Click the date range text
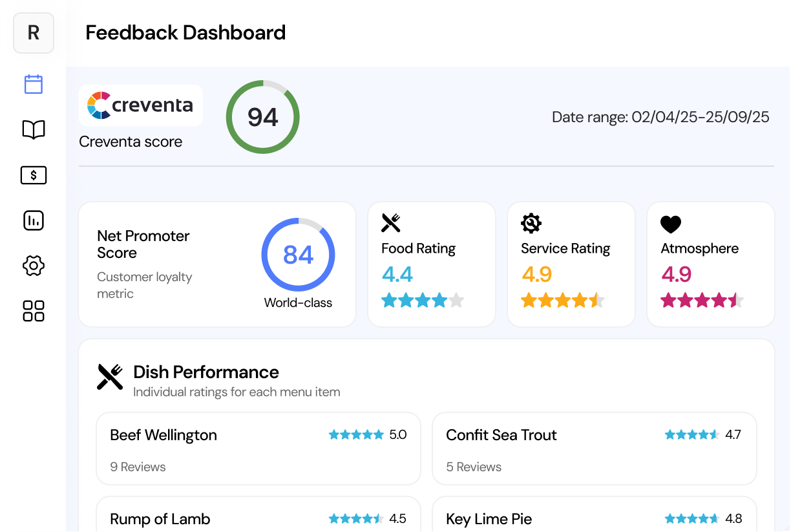The width and height of the screenshot is (791, 532). coord(660,117)
